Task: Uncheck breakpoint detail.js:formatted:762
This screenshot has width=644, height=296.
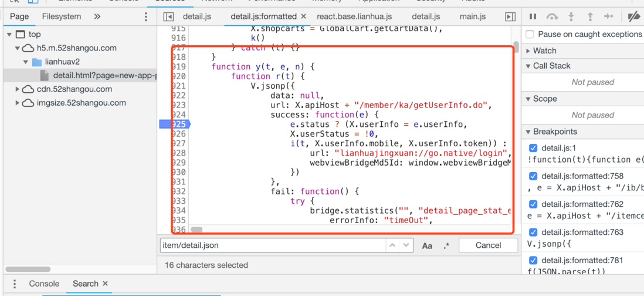Action: pos(533,204)
